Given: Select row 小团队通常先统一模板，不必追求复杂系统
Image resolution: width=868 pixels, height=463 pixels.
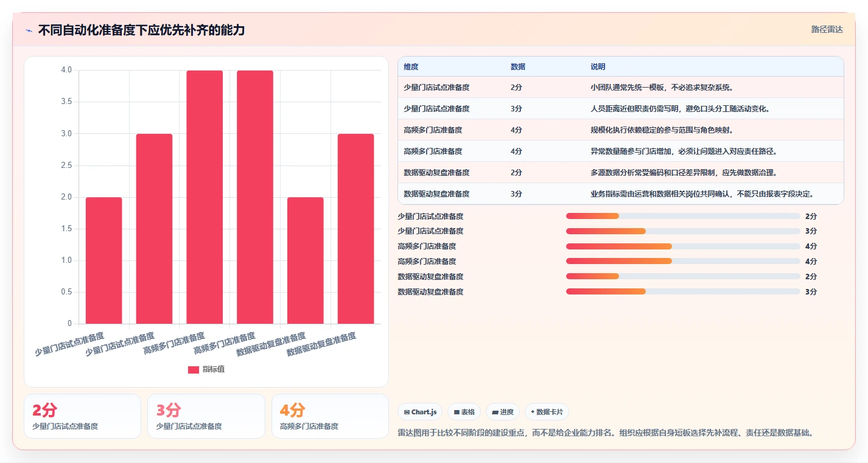Looking at the screenshot, I should [620, 88].
